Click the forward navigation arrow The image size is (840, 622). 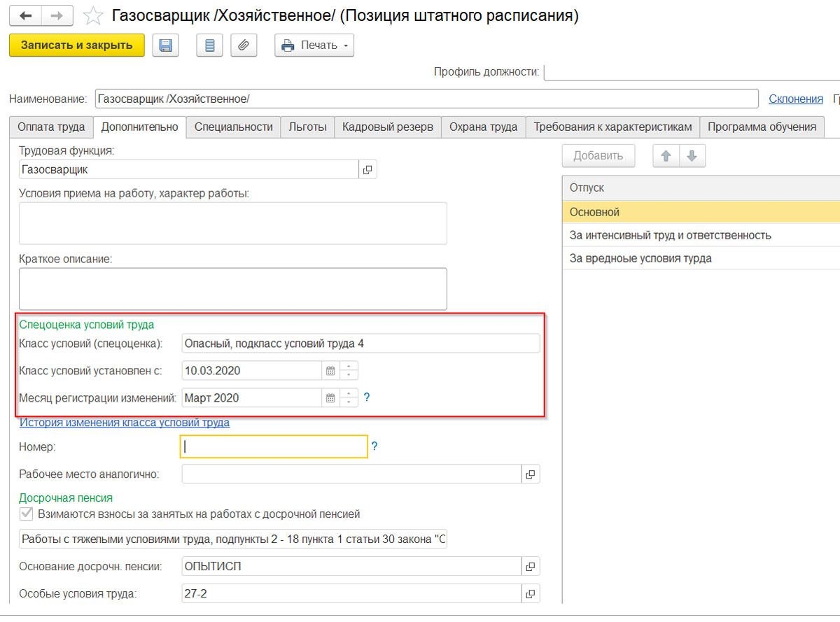click(59, 16)
